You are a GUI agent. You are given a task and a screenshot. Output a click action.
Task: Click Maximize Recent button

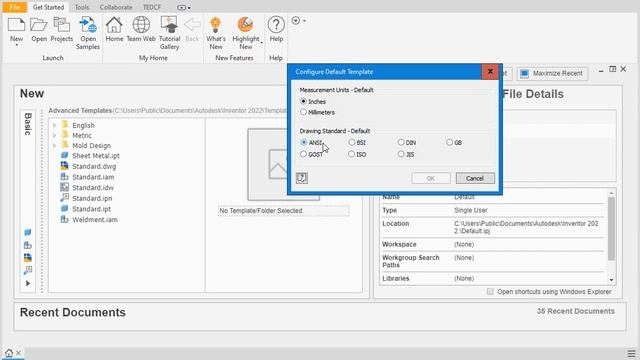tap(553, 73)
